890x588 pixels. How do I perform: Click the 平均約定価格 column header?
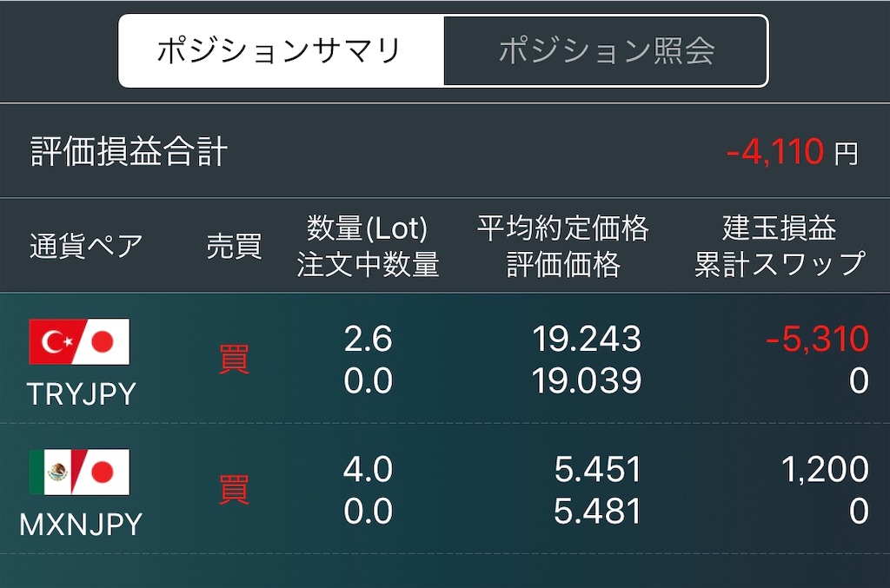[x=563, y=228]
